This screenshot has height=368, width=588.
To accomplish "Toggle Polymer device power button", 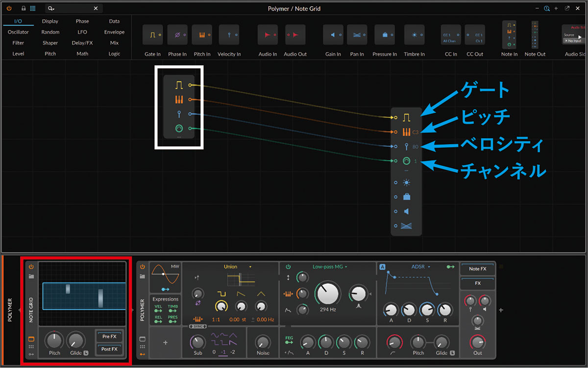I will click(143, 267).
